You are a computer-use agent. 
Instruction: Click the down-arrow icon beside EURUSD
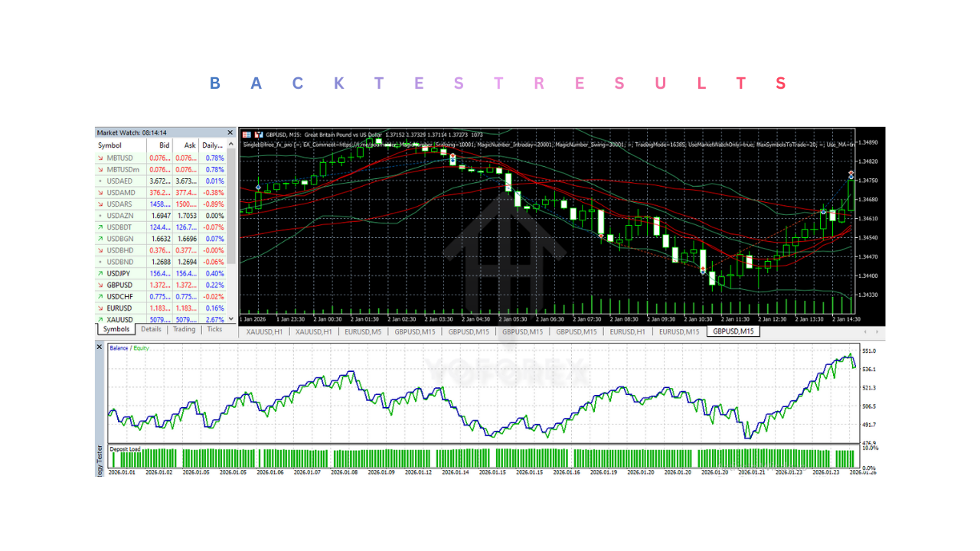coord(100,308)
